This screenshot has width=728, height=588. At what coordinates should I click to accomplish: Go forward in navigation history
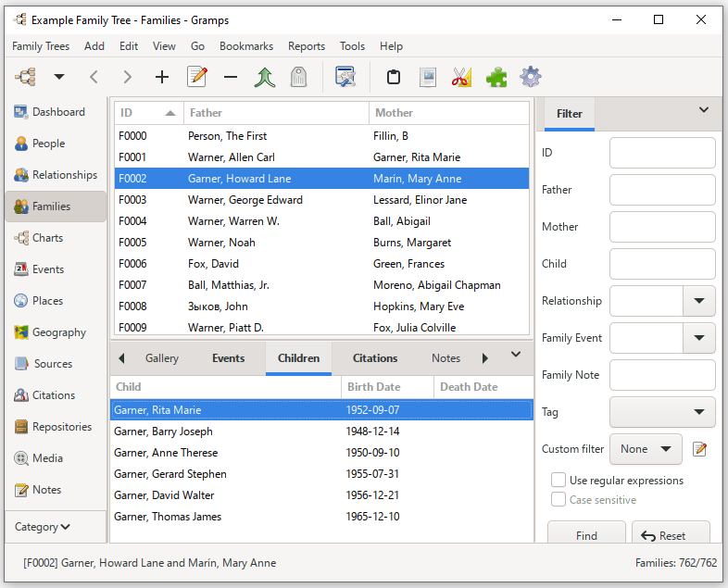[x=127, y=77]
